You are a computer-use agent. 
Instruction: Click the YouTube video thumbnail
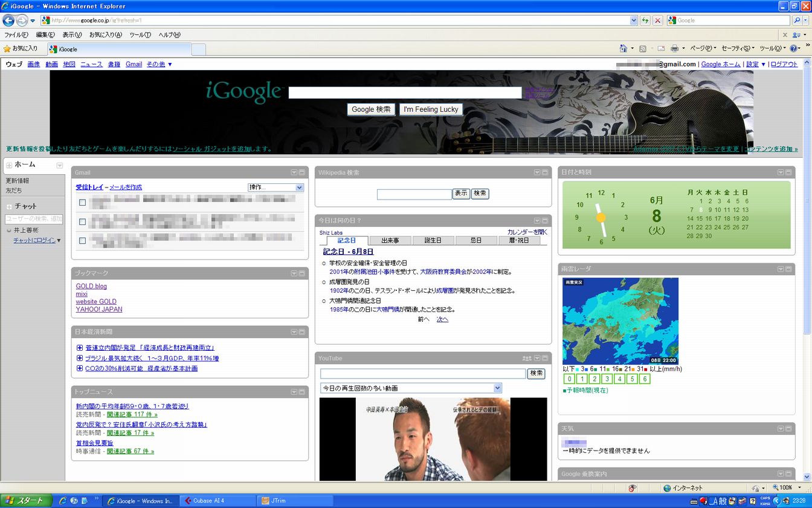(433, 439)
